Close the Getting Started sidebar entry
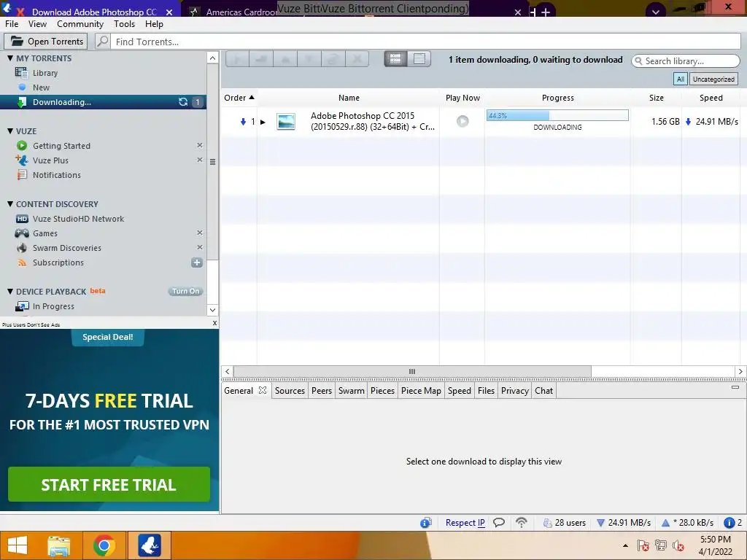 pos(200,145)
